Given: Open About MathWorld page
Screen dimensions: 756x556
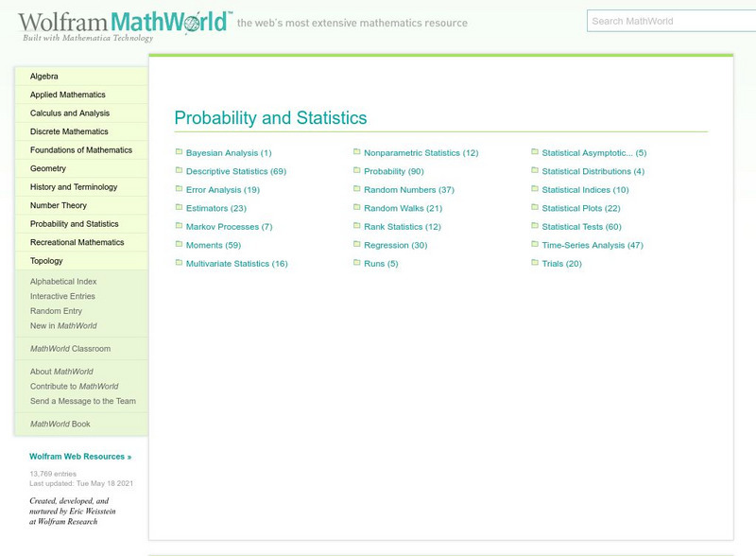Looking at the screenshot, I should 61,372.
